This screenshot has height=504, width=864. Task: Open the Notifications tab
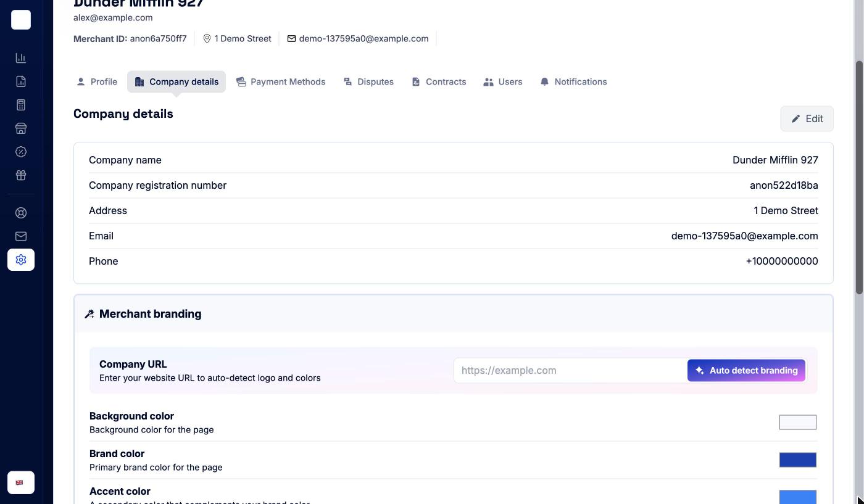[x=573, y=81]
